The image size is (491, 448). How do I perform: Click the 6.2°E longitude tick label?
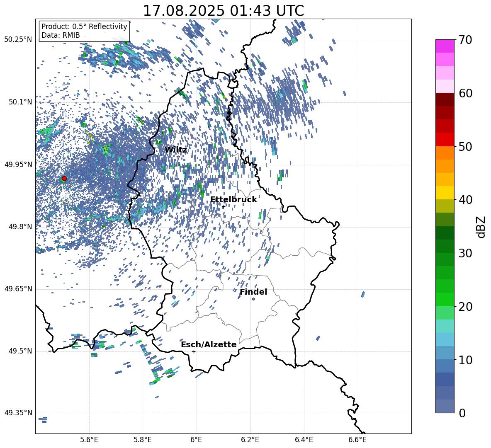(x=250, y=440)
